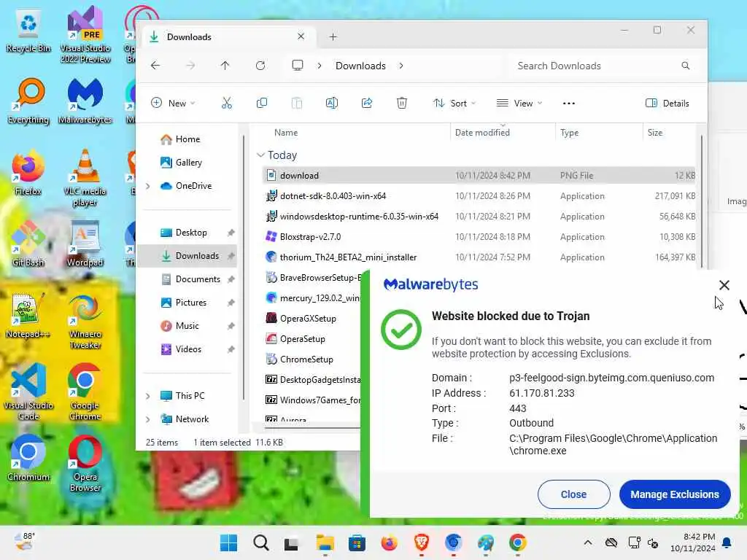This screenshot has height=560, width=747.
Task: Click in the Search Downloads field
Action: tap(601, 66)
